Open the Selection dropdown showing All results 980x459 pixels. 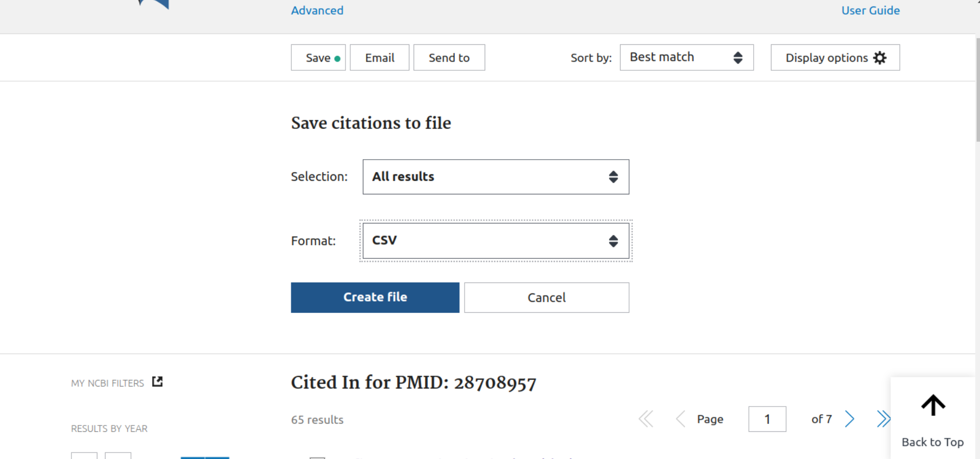click(495, 177)
